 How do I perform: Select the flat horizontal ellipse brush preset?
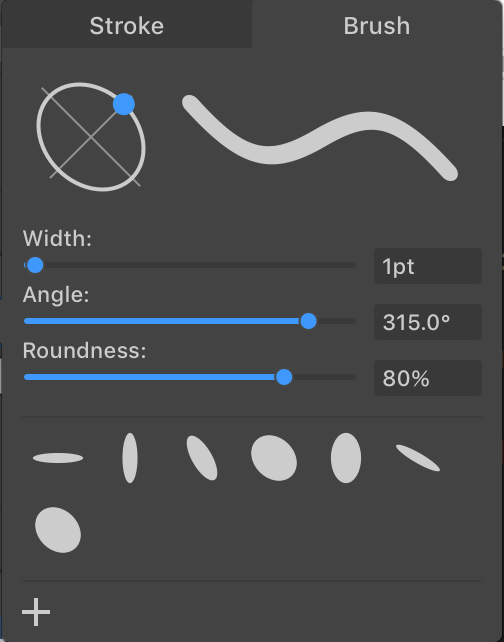click(58, 458)
